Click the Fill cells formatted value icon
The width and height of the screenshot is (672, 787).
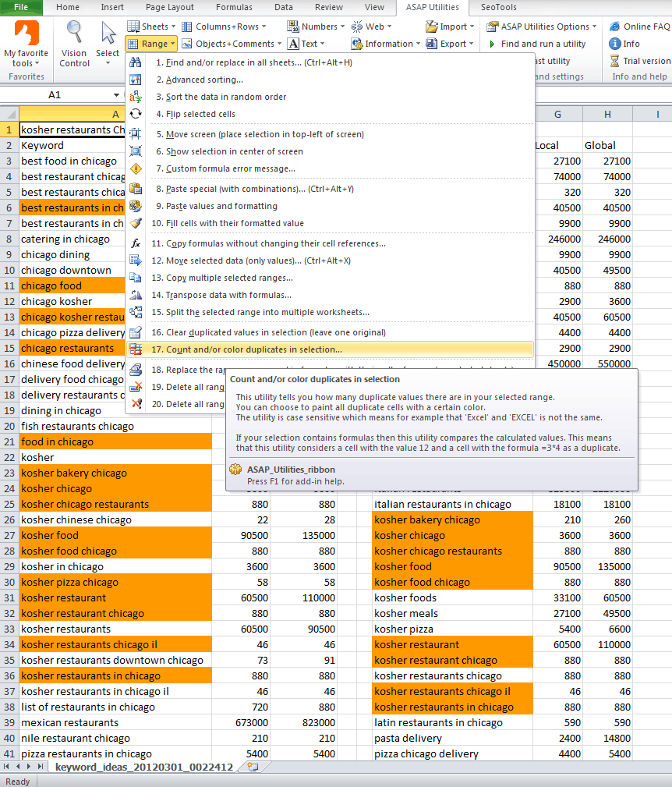pos(136,223)
